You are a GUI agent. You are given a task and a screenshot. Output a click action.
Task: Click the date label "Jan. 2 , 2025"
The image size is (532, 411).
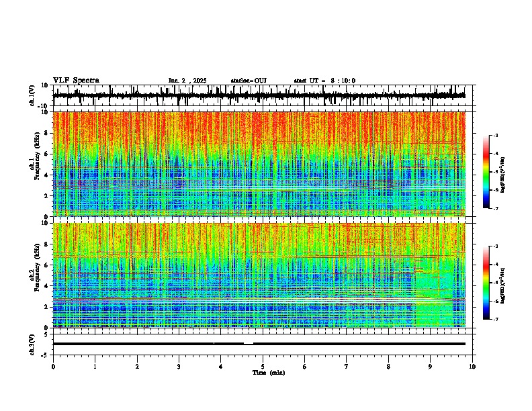pyautogui.click(x=187, y=81)
